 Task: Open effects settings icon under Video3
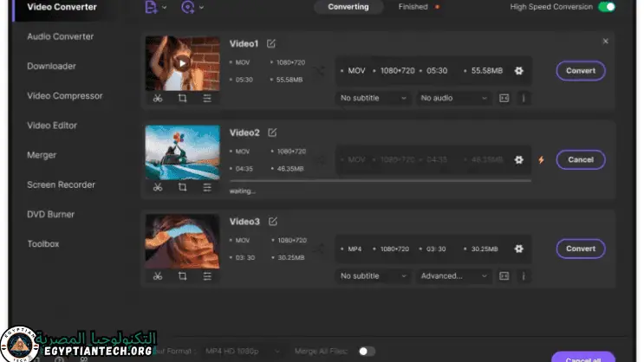pos(207,276)
